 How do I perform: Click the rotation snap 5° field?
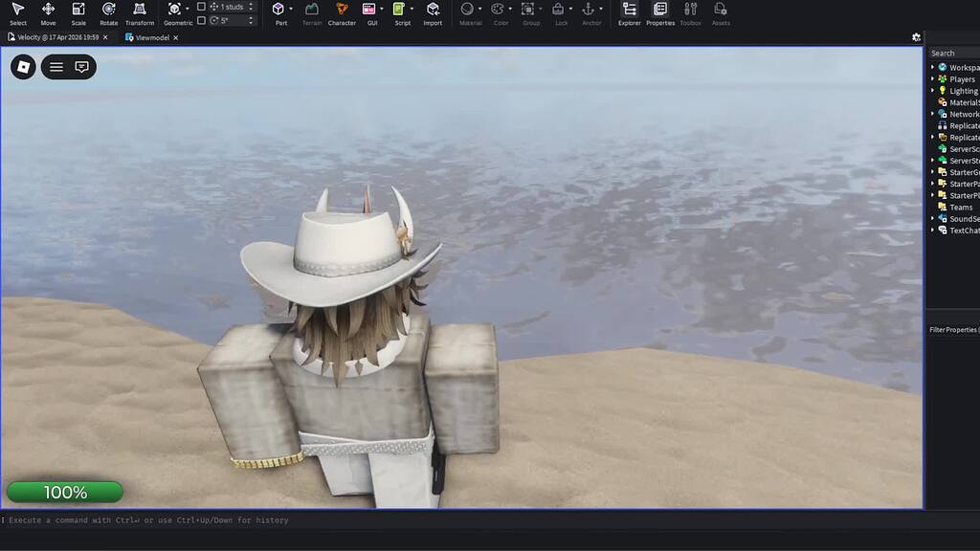coord(234,20)
